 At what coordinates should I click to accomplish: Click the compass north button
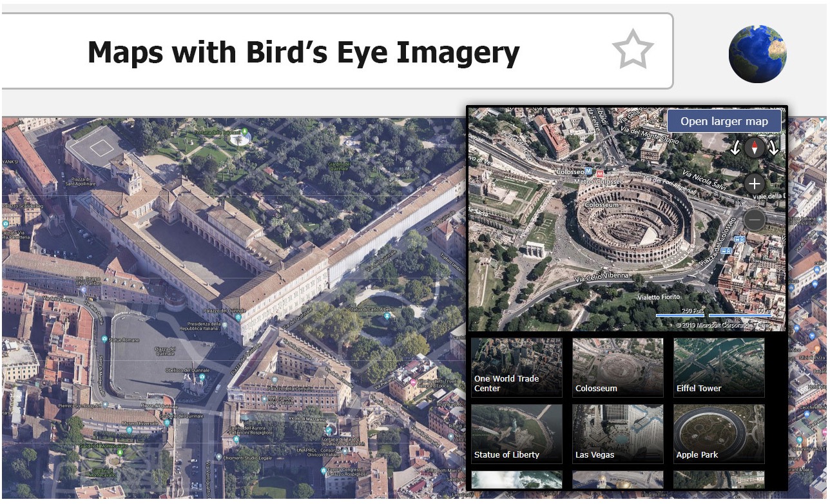(x=755, y=148)
